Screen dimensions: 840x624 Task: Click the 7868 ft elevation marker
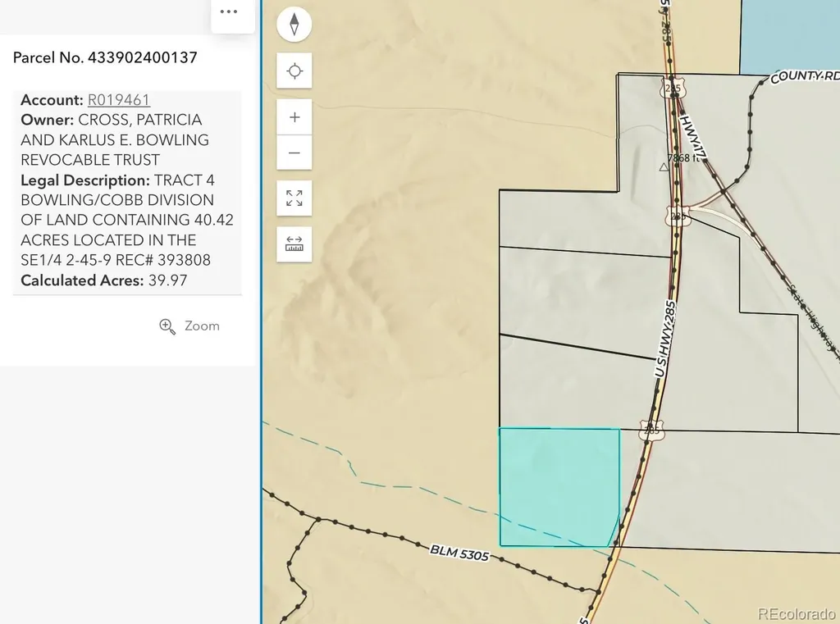coord(683,158)
